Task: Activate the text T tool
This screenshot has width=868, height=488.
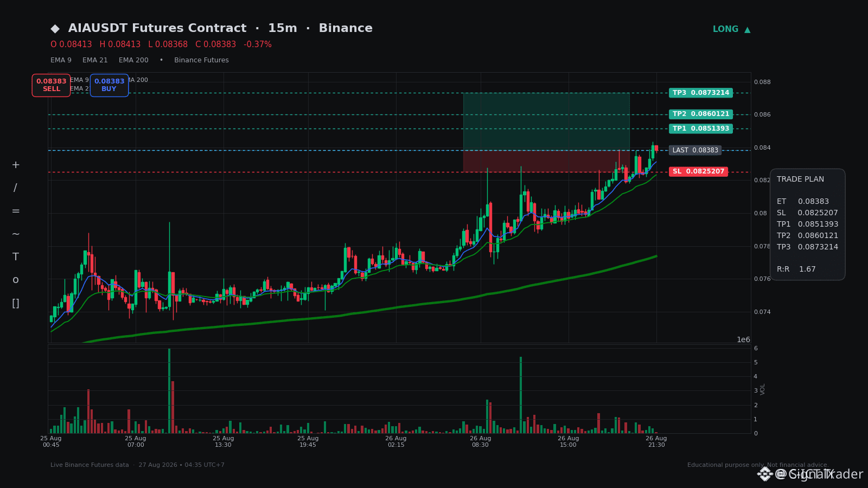Action: pos(16,257)
